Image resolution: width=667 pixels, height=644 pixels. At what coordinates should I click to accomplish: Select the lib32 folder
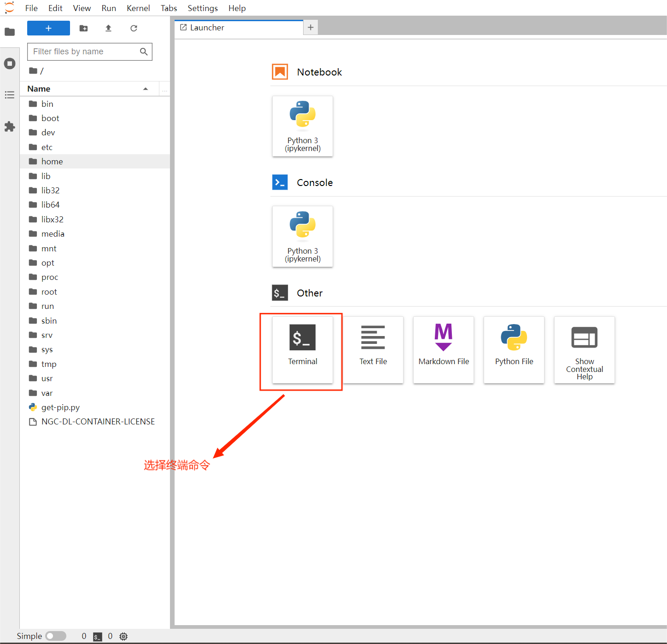(x=95, y=191)
